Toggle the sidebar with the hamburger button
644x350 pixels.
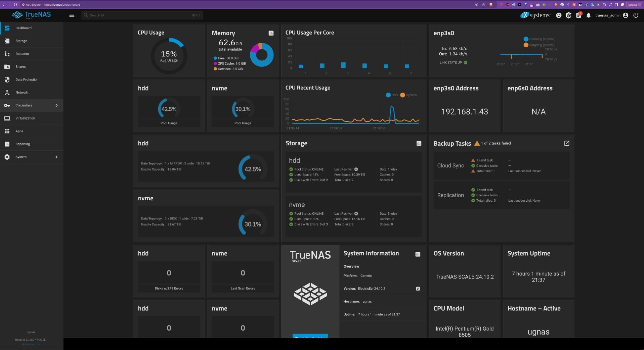tap(72, 15)
